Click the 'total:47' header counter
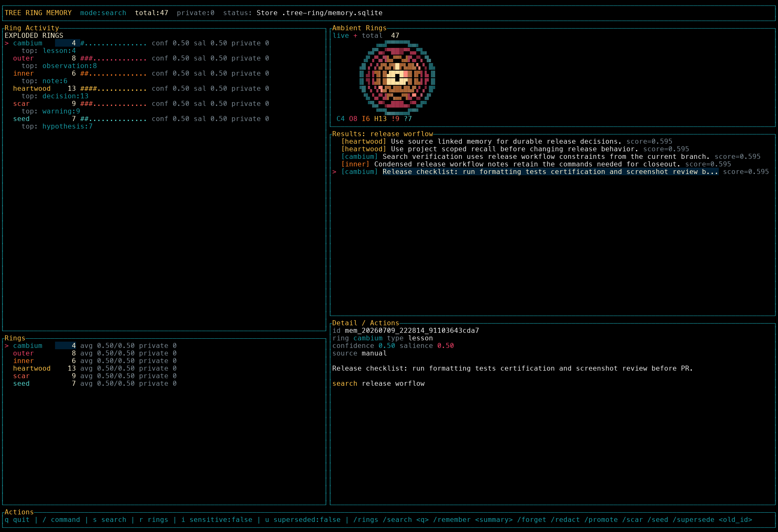Screen dimensions: 778x532 152,13
